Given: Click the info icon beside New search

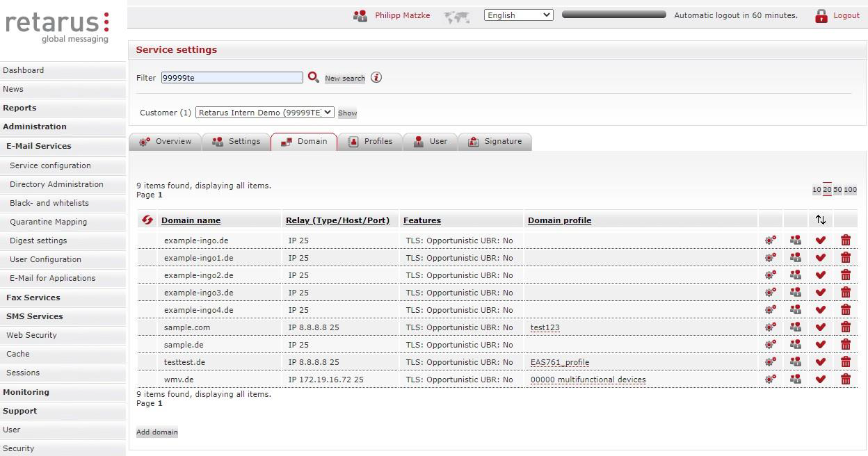Looking at the screenshot, I should [x=376, y=77].
